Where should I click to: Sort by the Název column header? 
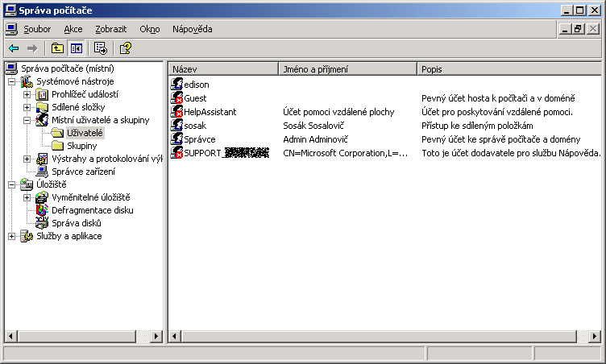tap(223, 68)
